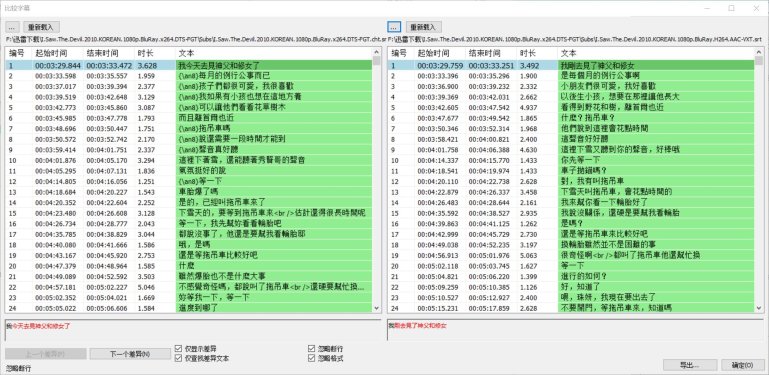This screenshot has width=769, height=375.
Task: Select left row with text 而且離首爾也近
Action: tap(189, 118)
